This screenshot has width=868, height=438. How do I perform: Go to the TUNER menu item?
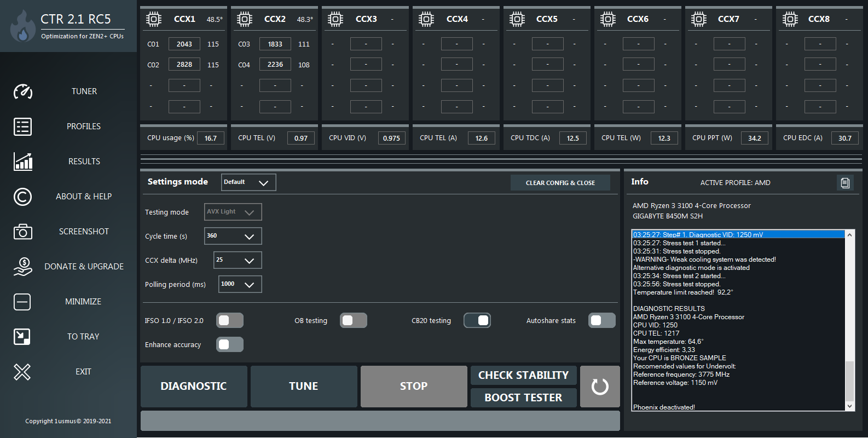(84, 91)
